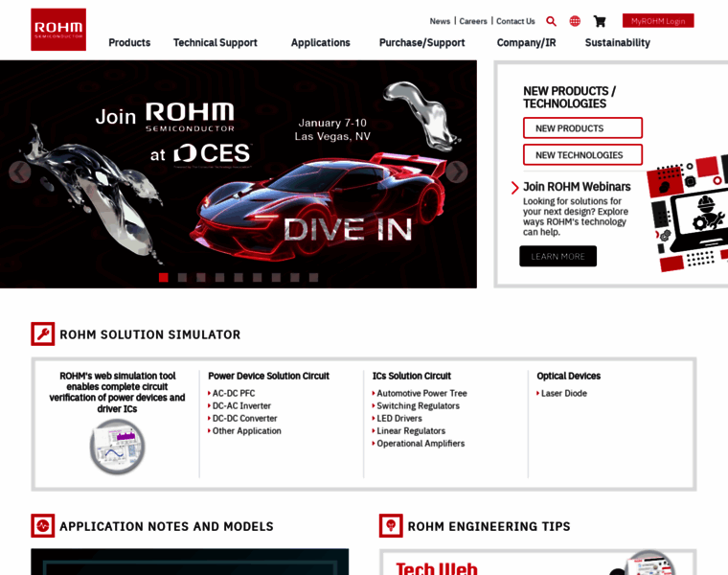Click the wrench icon by Solution Simulator
Image resolution: width=728 pixels, height=575 pixels.
pos(43,333)
